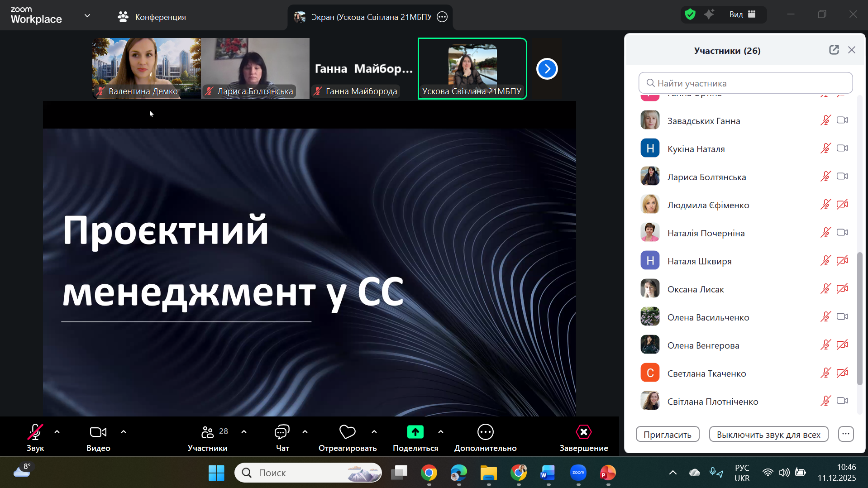868x488 pixels.
Task: Show hidden system tray icons
Action: [x=673, y=473]
